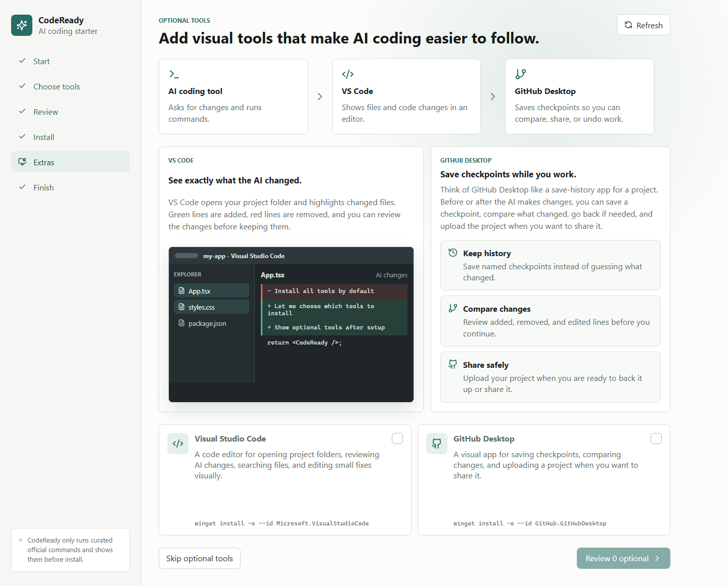Go to the Choose tools step
Screen dimensions: 728x586
pyautogui.click(x=71, y=86)
